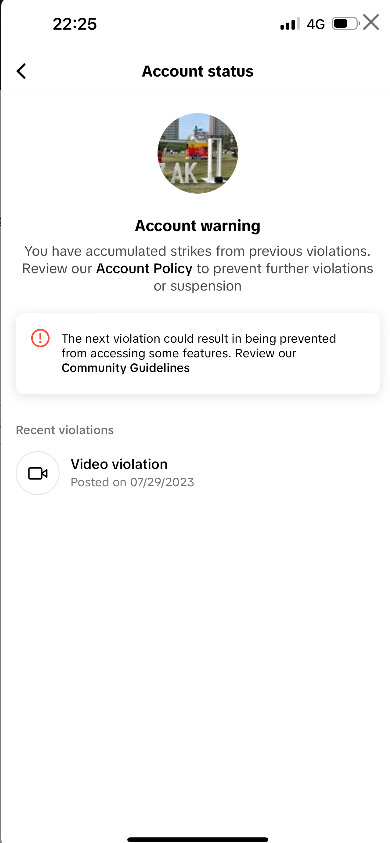
Task: Tap the accumulated strikes description text
Action: [x=197, y=268]
